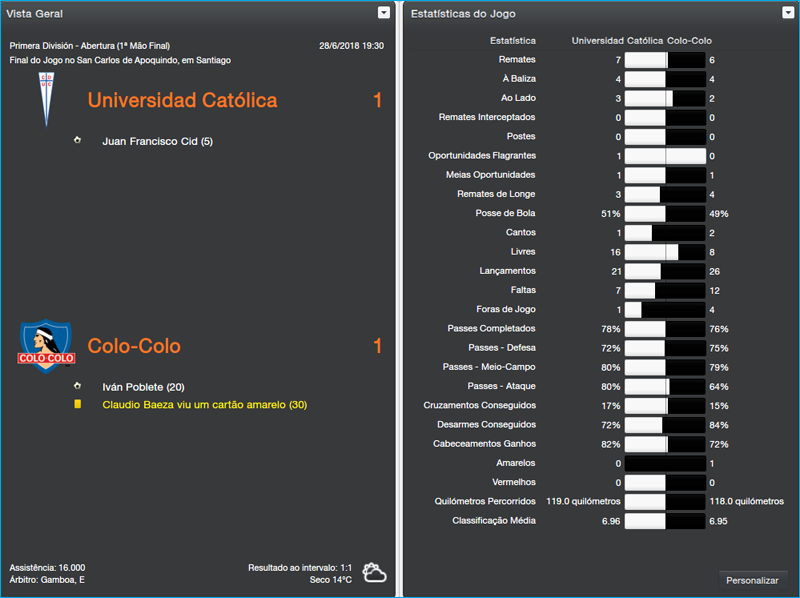Click the Remates stat bar
This screenshot has width=800, height=598.
click(665, 60)
